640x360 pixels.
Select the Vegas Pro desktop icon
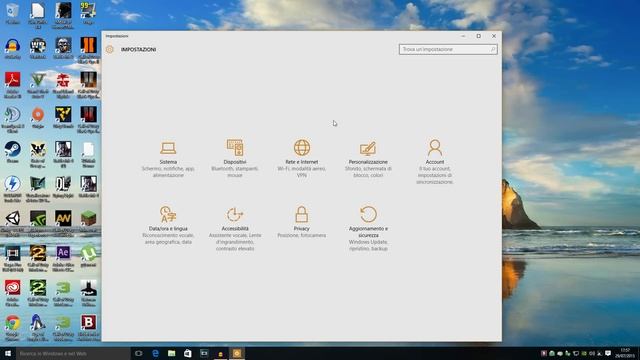(12, 258)
